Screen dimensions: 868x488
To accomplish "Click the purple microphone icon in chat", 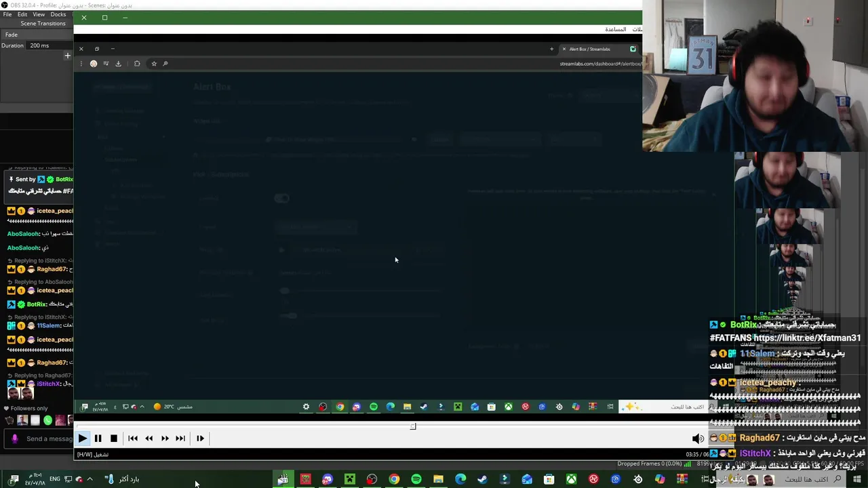I will pyautogui.click(x=14, y=439).
